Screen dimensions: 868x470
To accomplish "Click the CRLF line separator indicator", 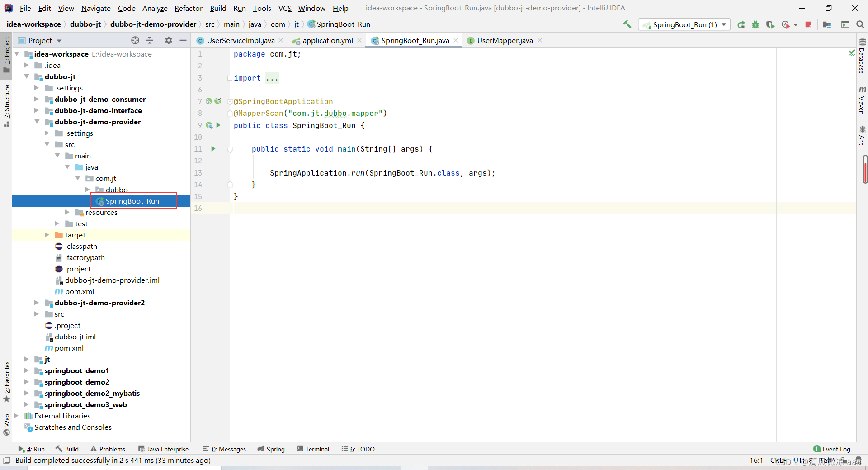I will (x=778, y=461).
